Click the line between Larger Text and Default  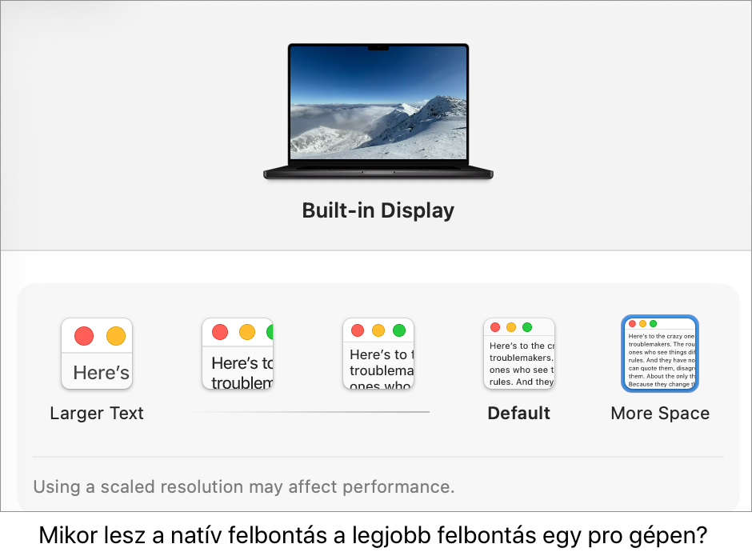pyautogui.click(x=308, y=412)
